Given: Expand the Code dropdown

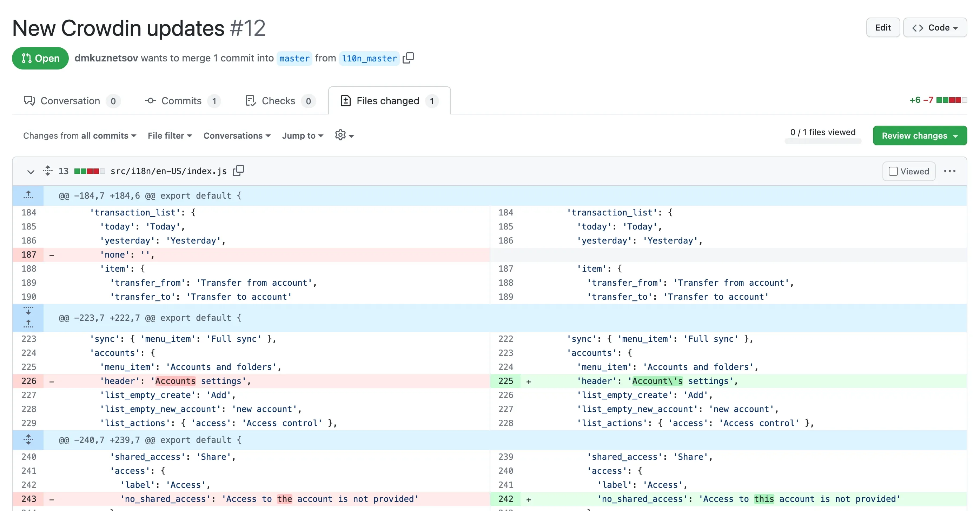Looking at the screenshot, I should pos(935,27).
